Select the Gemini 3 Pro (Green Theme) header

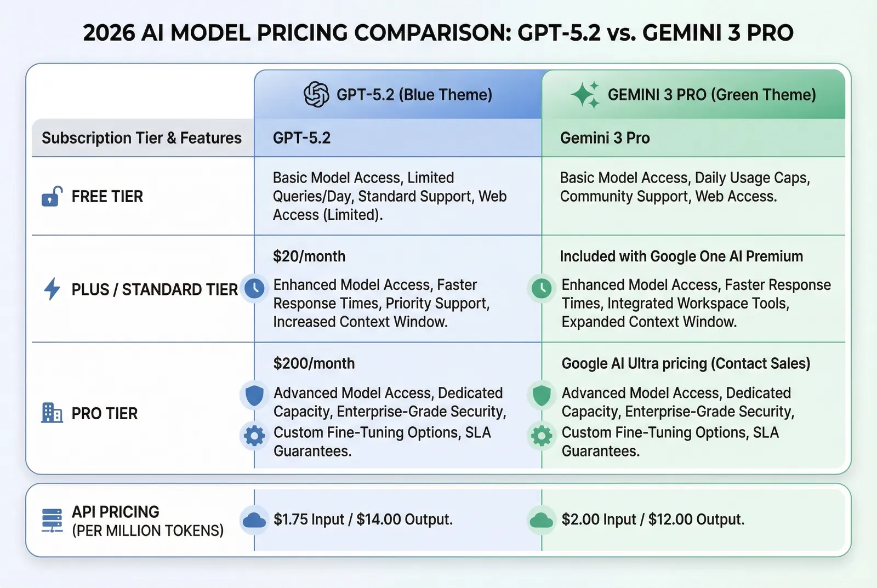pos(711,95)
